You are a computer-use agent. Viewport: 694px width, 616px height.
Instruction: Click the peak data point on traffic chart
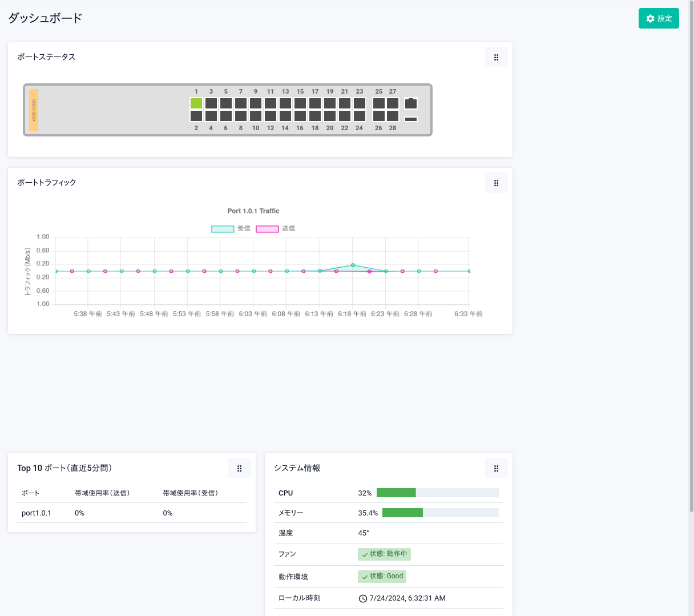click(x=353, y=265)
